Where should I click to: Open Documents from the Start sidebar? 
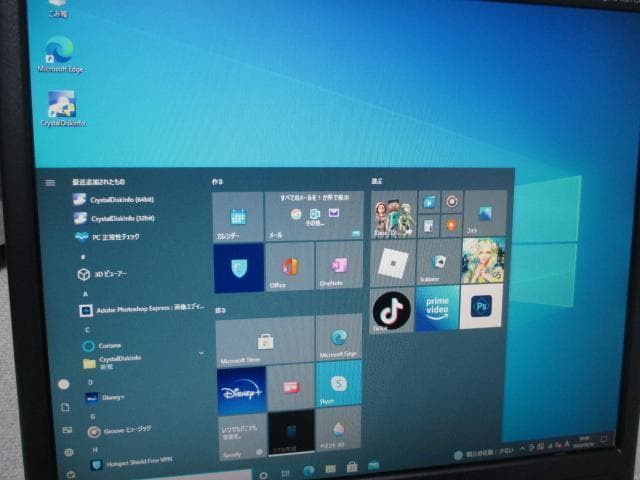coord(65,407)
